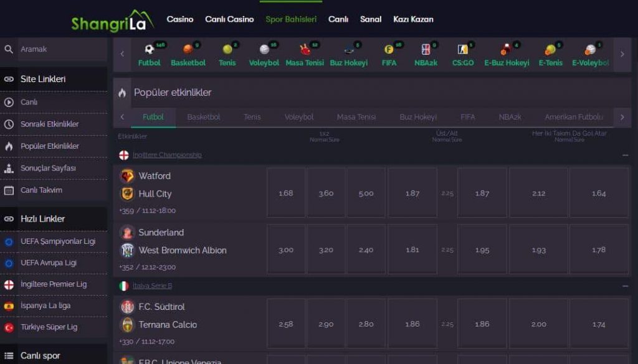Open the E-Voleybol icon in carousel
Viewport: 638px width, 364px height.
point(590,49)
